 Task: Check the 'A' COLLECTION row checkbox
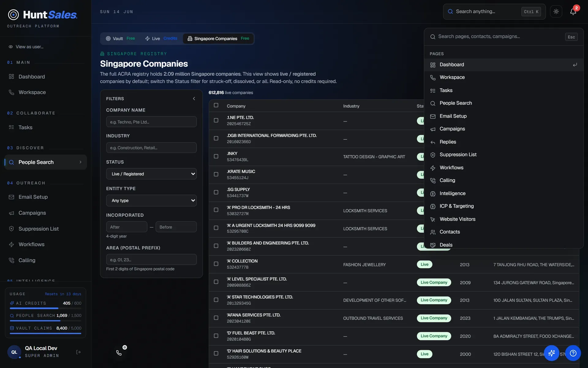pos(216,264)
